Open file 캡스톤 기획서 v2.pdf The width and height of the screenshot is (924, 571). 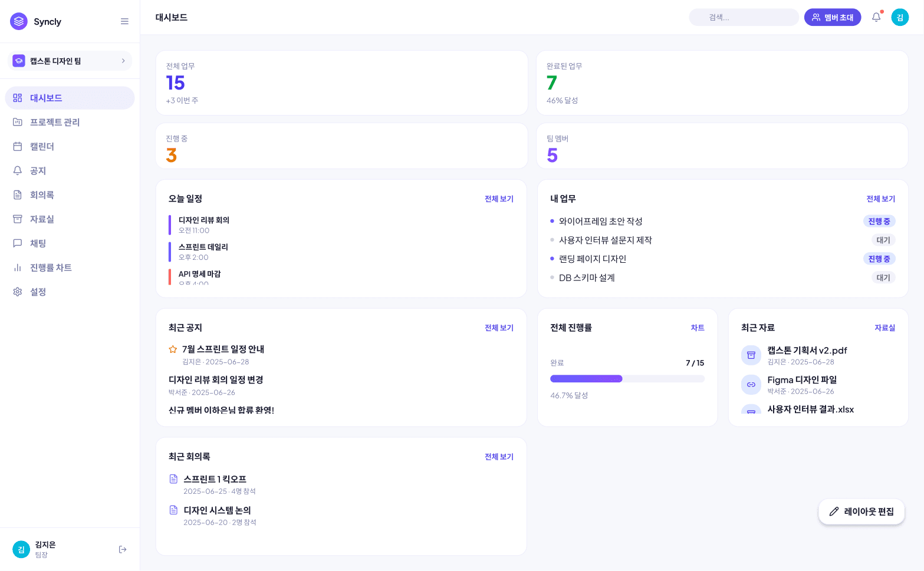tap(807, 351)
